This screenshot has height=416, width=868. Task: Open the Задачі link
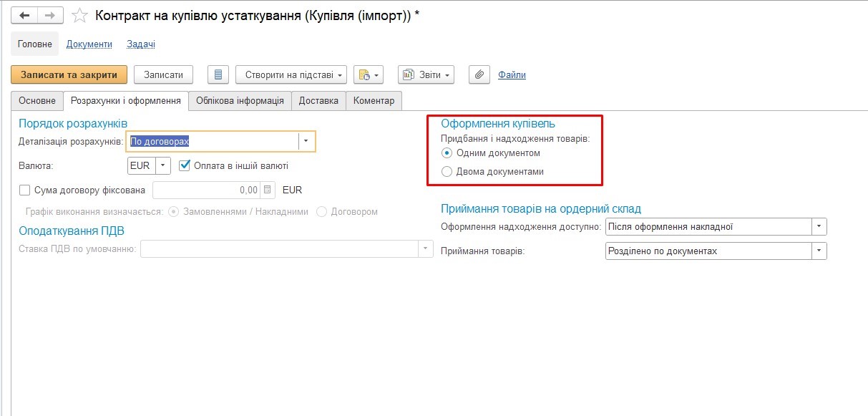(x=141, y=44)
